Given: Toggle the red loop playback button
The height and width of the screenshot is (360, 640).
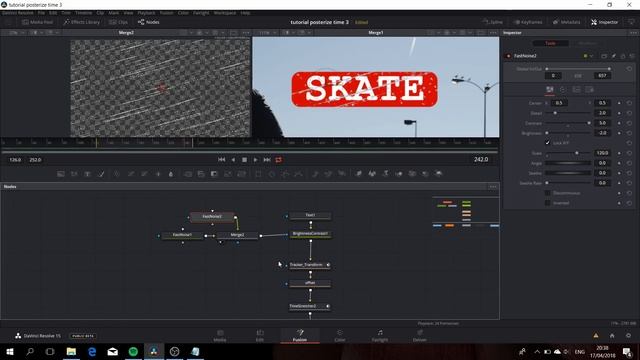Looking at the screenshot, I should click(x=278, y=160).
